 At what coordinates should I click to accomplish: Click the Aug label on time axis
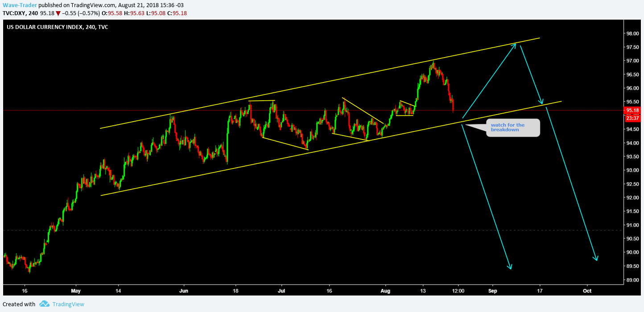point(386,290)
